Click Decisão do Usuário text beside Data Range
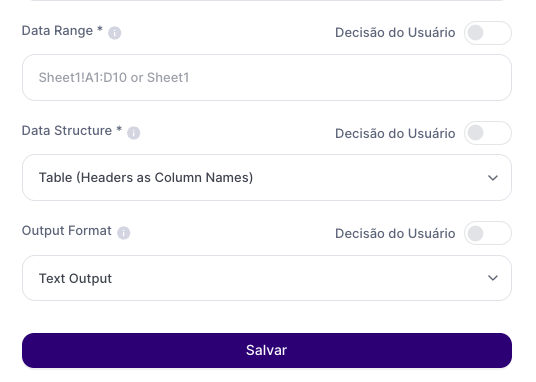Screen dimensions: 536x382 [395, 33]
